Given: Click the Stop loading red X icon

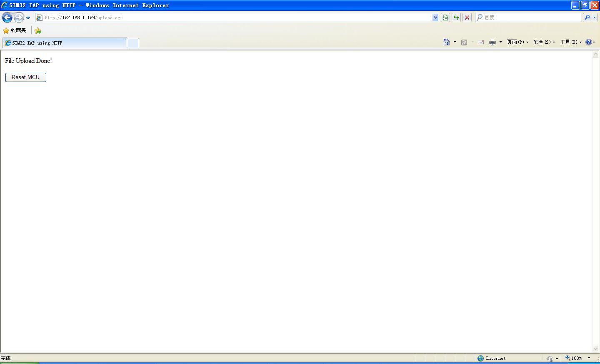Looking at the screenshot, I should pyautogui.click(x=467, y=17).
